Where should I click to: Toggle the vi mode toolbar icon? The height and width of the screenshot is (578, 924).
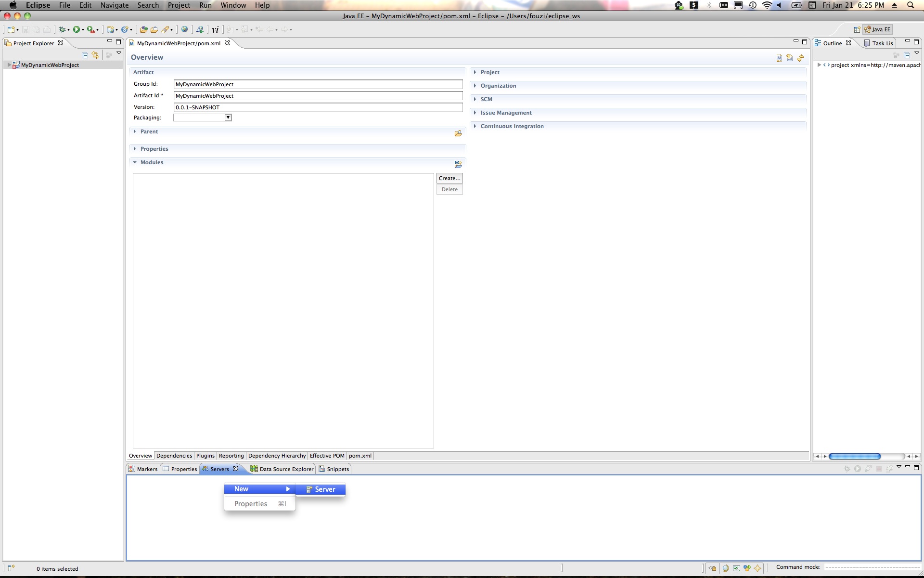[x=215, y=29]
